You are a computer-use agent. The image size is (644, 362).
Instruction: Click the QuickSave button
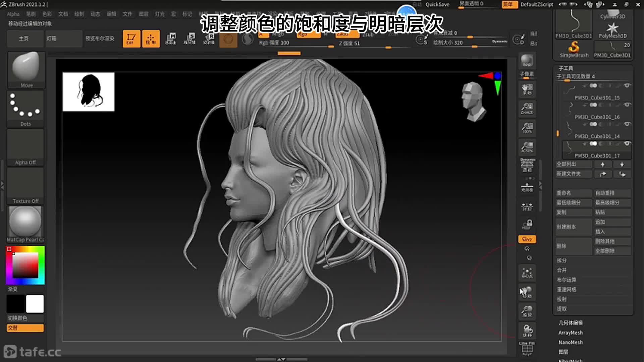click(437, 4)
